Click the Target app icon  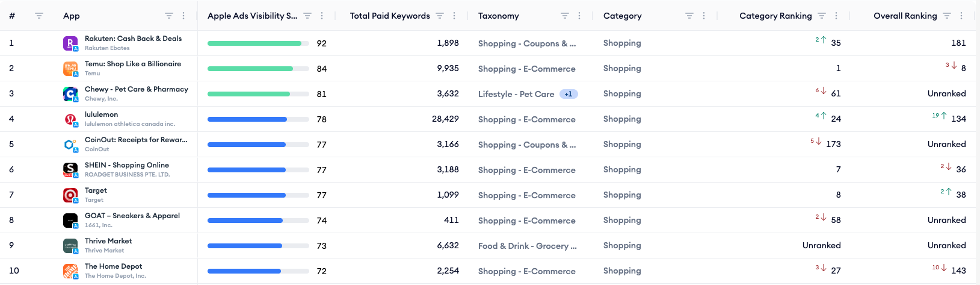pos(70,195)
